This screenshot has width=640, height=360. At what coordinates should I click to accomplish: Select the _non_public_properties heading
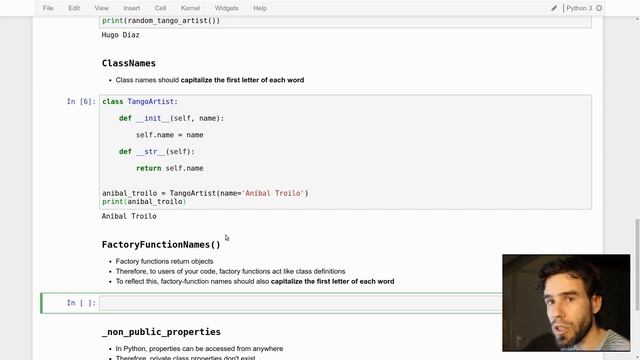[161, 332]
